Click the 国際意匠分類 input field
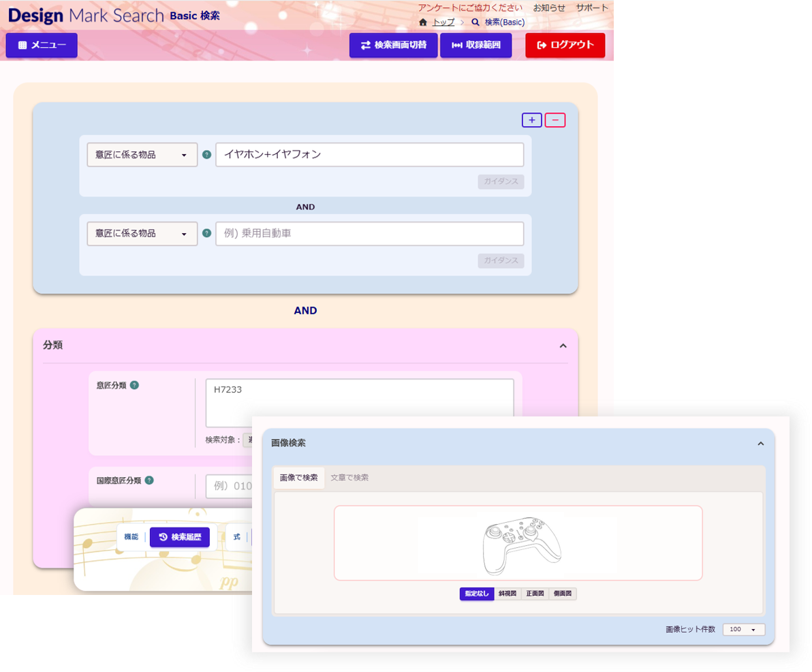Screen dimensions: 812x672 (230, 486)
